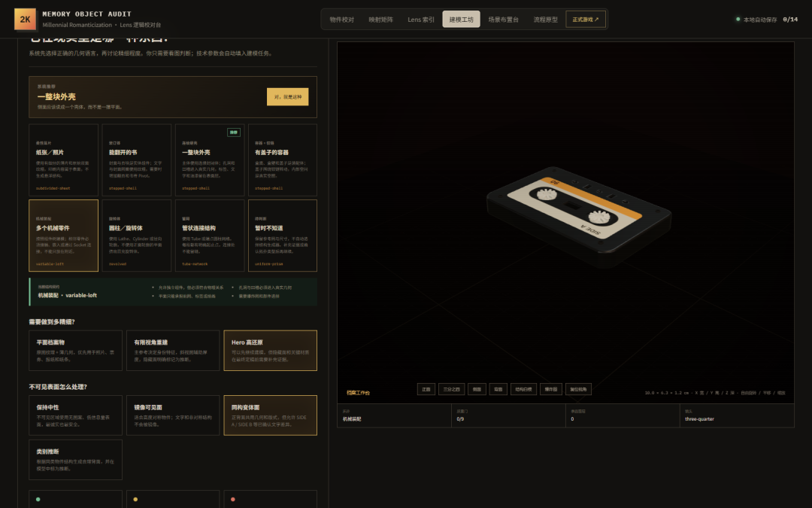This screenshot has height=508, width=812.
Task: Show the 爆炸图 exploded view
Action: coord(551,389)
